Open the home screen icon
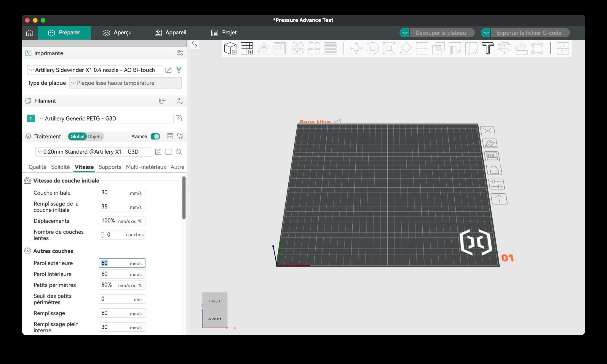Screen dimensions: 607x364 (30, 33)
